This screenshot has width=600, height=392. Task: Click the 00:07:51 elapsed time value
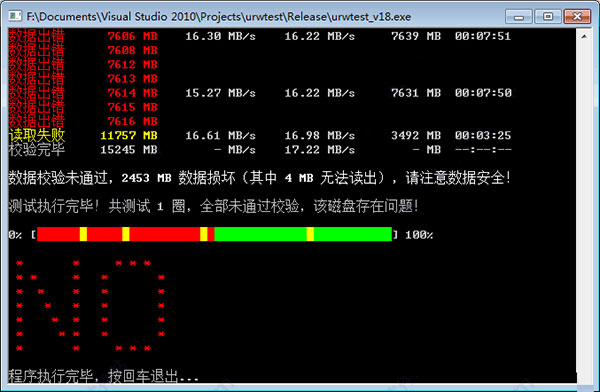(x=483, y=36)
